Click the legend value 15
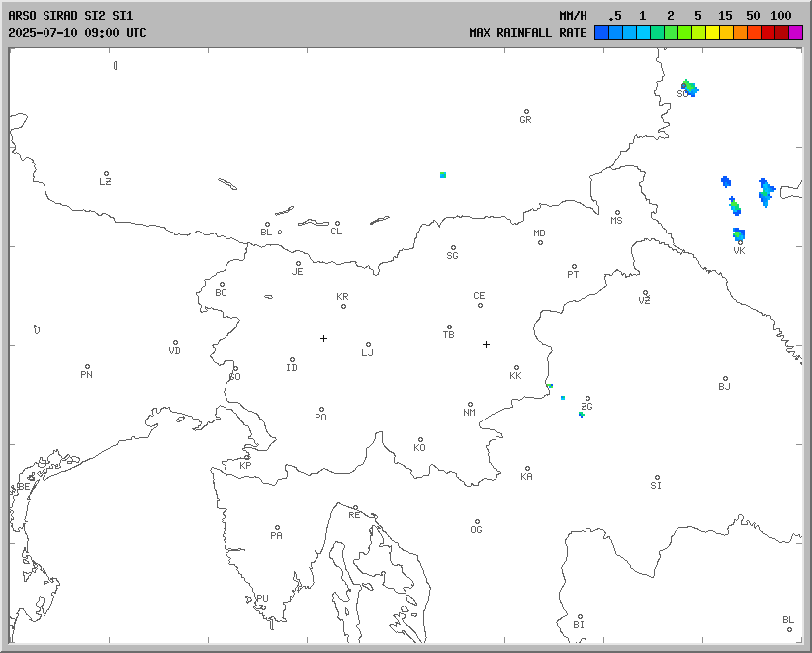The image size is (812, 653). [x=725, y=16]
